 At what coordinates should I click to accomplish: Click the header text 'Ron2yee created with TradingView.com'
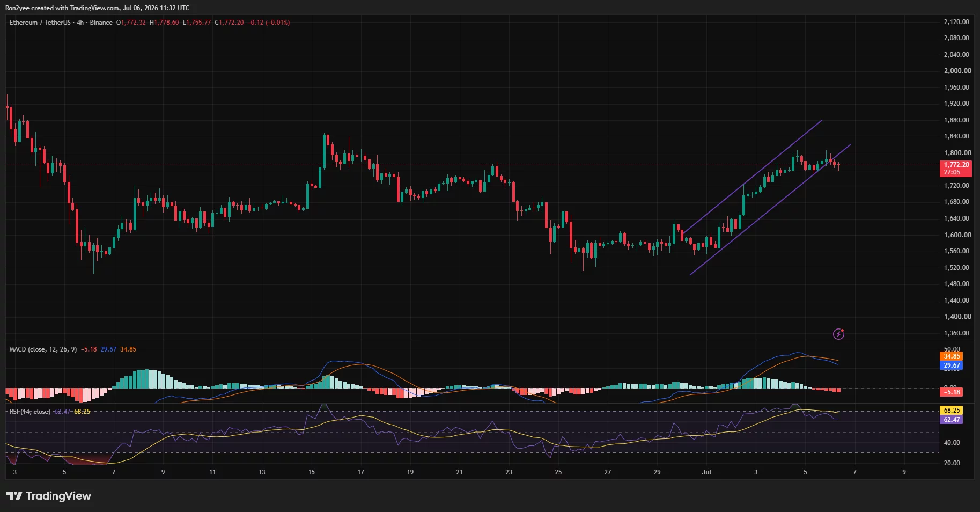[62, 8]
